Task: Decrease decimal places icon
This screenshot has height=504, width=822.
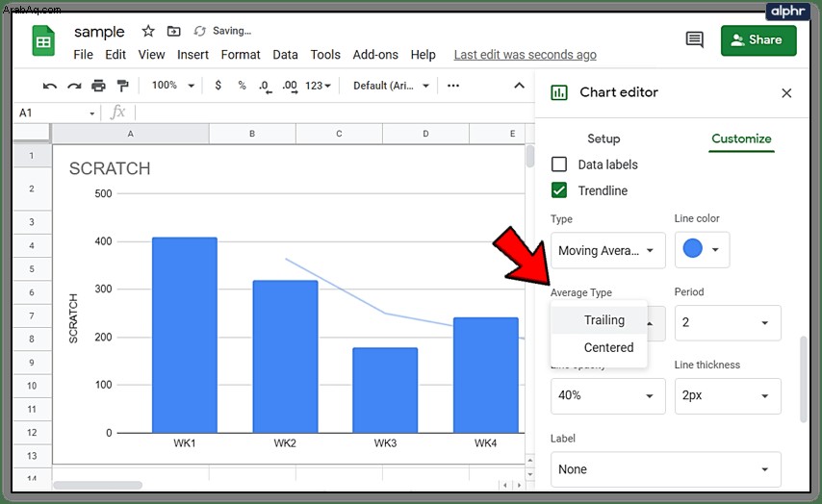Action: [266, 87]
